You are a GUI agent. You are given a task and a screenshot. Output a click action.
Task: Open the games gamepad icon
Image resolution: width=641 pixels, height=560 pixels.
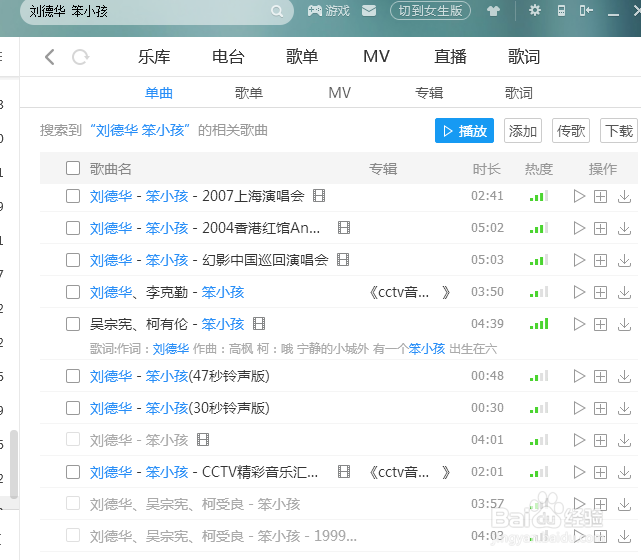pos(315,11)
